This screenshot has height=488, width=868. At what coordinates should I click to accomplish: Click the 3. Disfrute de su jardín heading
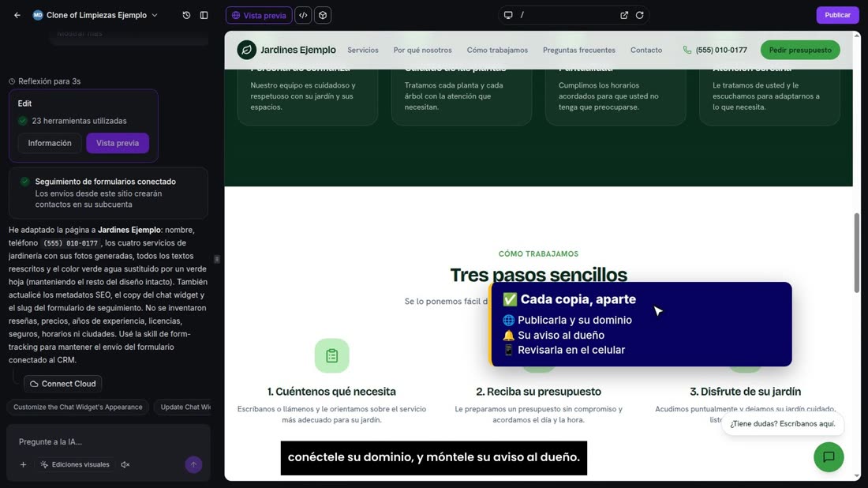pos(745,392)
